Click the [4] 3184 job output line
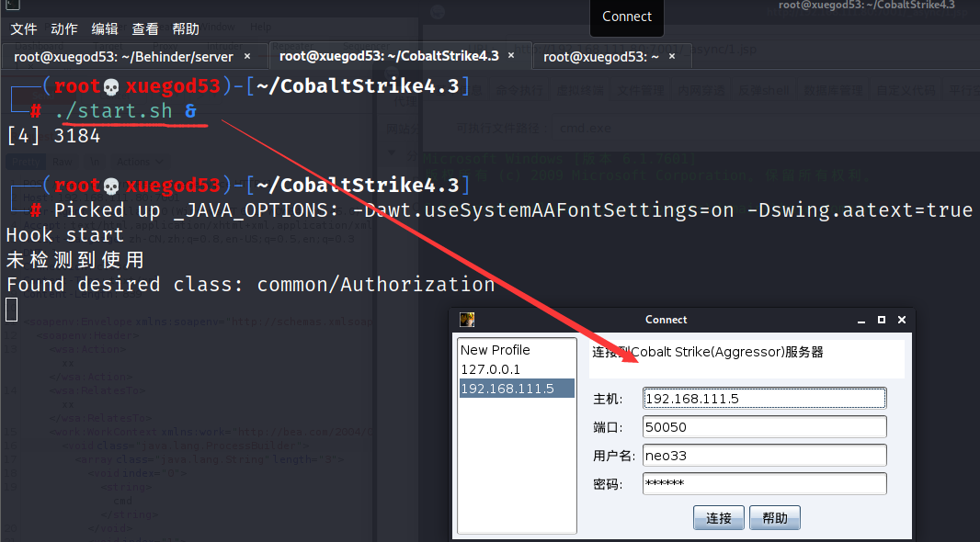 (x=53, y=136)
